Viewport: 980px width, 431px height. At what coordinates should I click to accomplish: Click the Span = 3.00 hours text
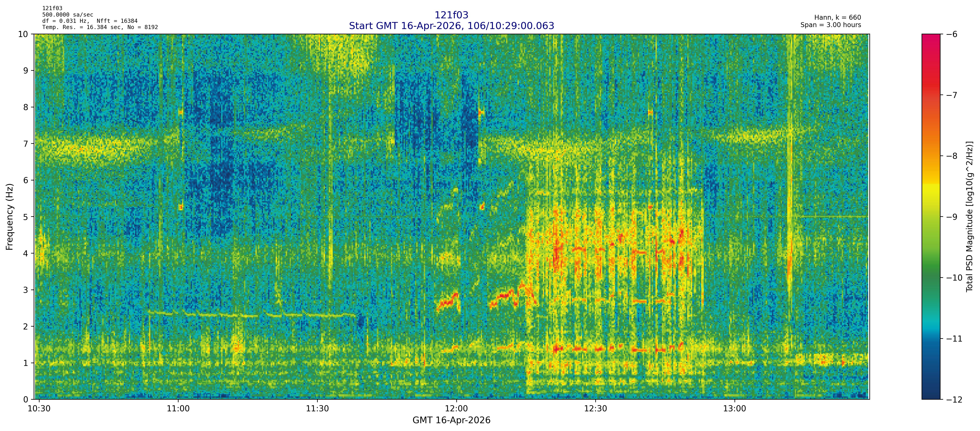pos(830,25)
